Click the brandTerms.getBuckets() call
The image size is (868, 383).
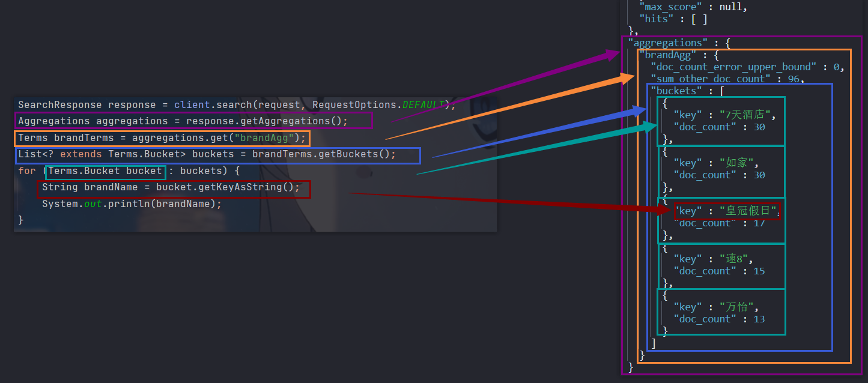pyautogui.click(x=321, y=154)
